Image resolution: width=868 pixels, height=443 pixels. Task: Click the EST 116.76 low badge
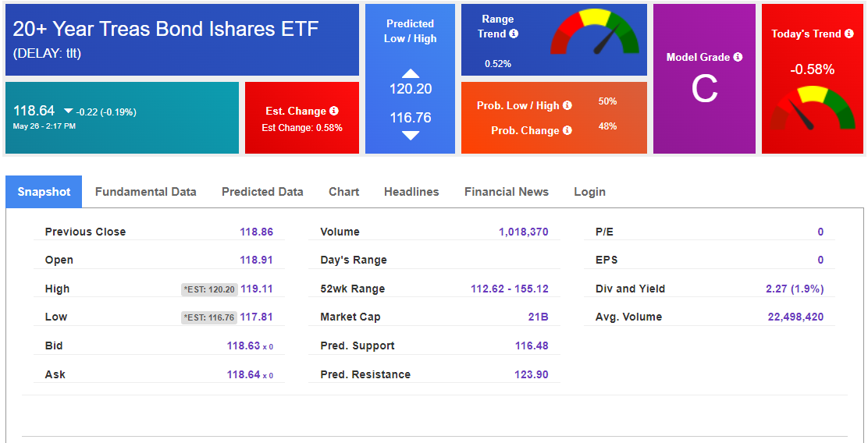209,317
